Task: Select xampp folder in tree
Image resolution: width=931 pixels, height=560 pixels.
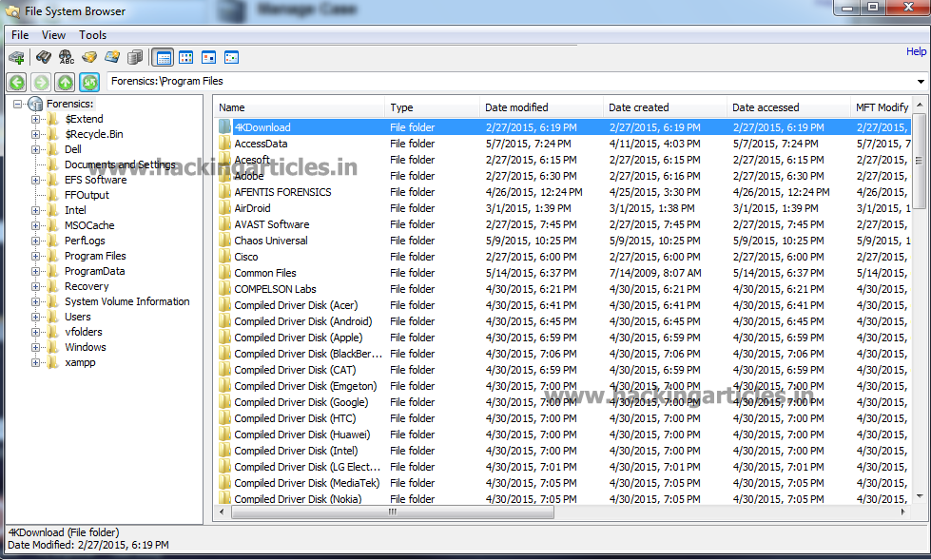Action: pyautogui.click(x=80, y=362)
